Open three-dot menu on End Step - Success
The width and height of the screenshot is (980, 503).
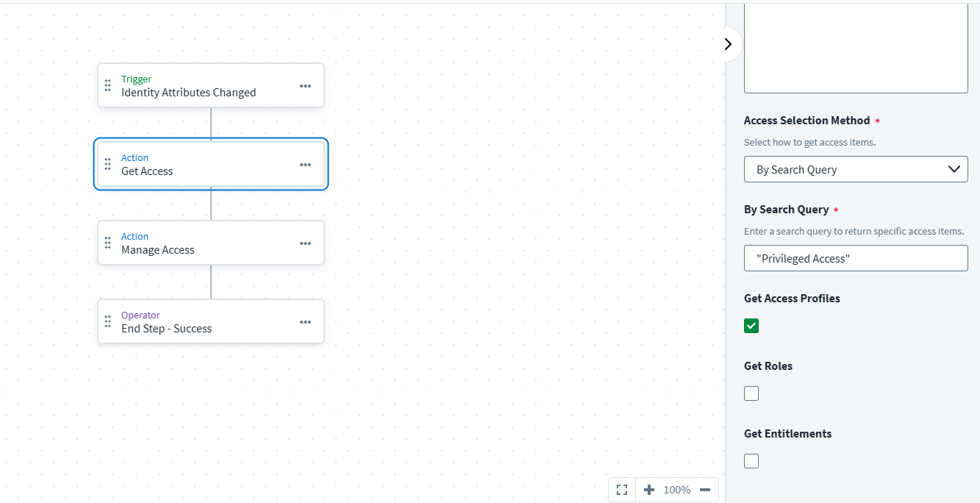[x=305, y=322]
